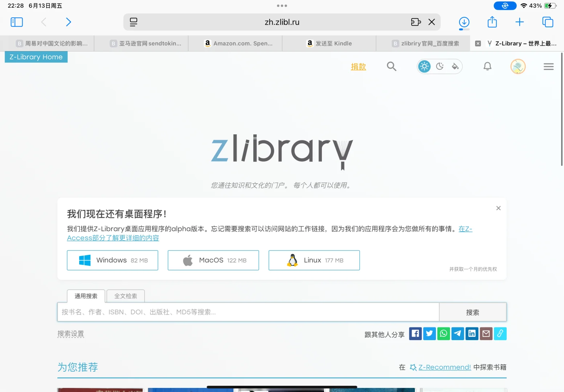Screen dimensions: 564x392
Task: Open the Z-Library search magnifier icon
Action: (x=392, y=66)
